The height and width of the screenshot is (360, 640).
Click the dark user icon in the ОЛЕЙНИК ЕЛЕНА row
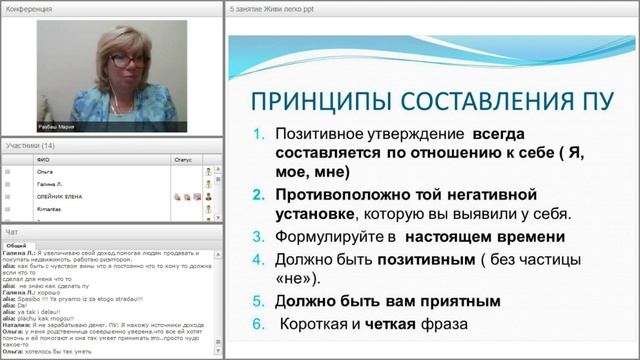click(x=209, y=197)
